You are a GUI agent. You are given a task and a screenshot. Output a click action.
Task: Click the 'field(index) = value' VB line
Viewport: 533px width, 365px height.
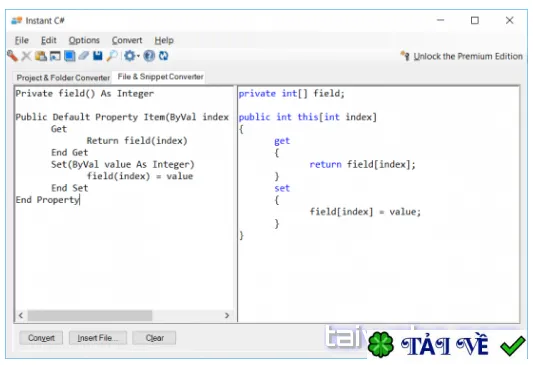tap(140, 176)
